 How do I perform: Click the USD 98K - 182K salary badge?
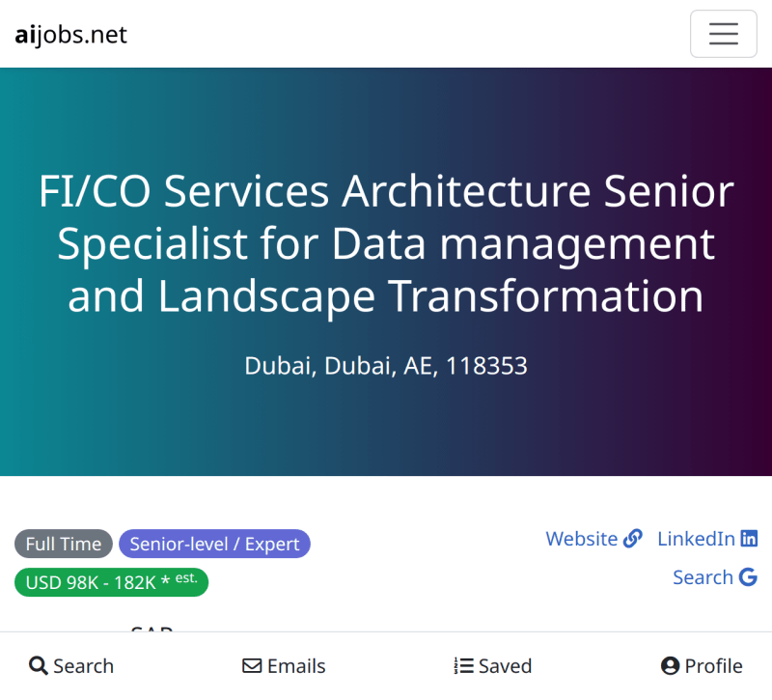click(x=112, y=582)
